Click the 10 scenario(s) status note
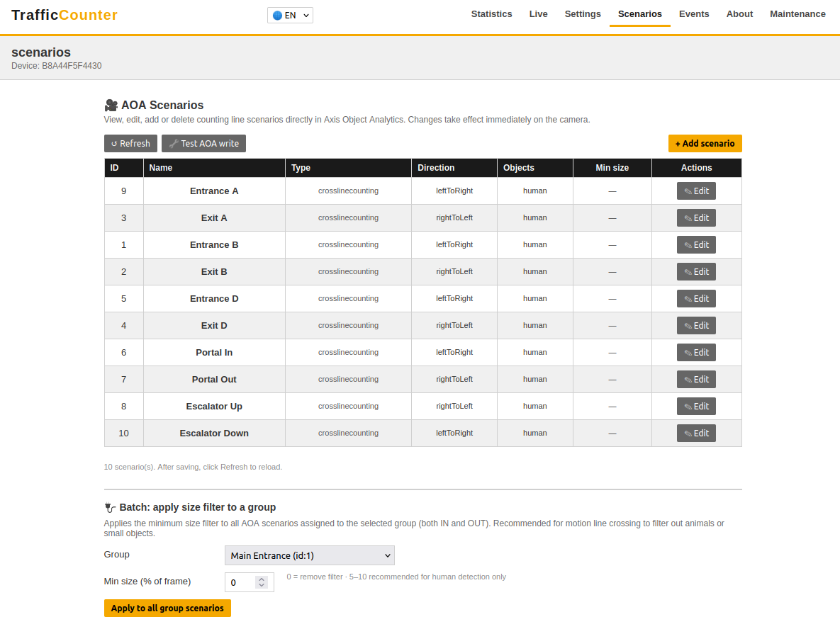The image size is (840, 629). coord(193,467)
